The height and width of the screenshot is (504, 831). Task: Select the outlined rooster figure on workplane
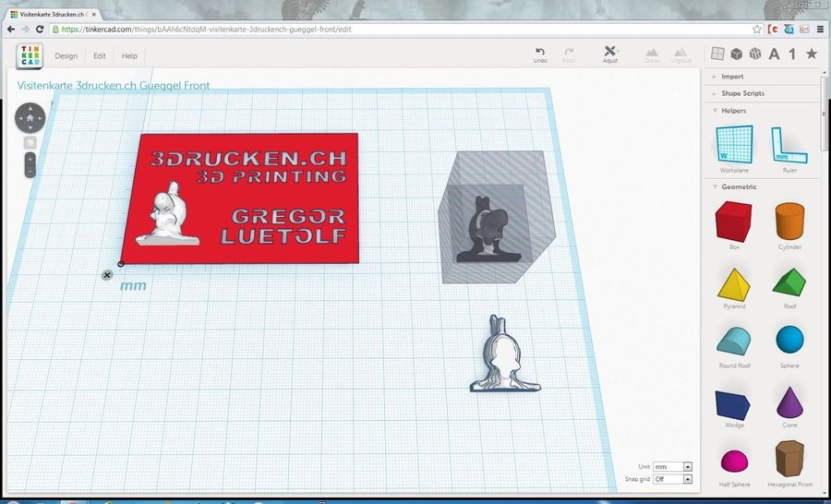click(505, 354)
